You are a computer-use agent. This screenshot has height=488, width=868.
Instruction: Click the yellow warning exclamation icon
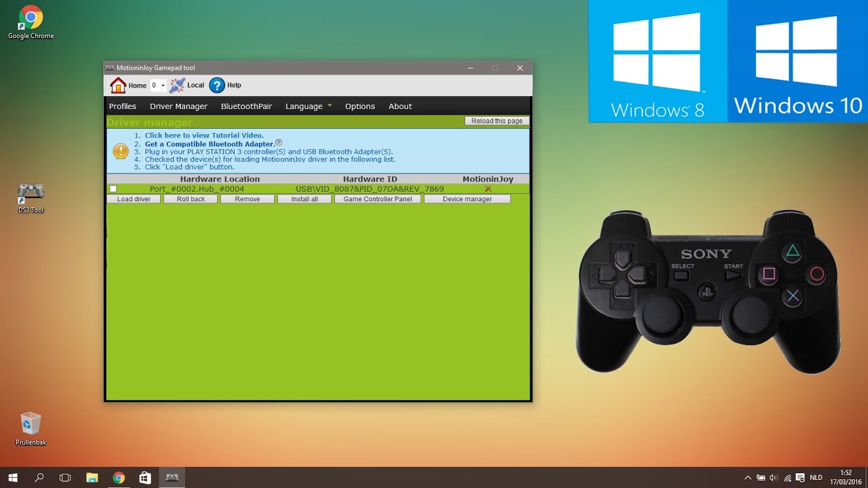[x=121, y=151]
